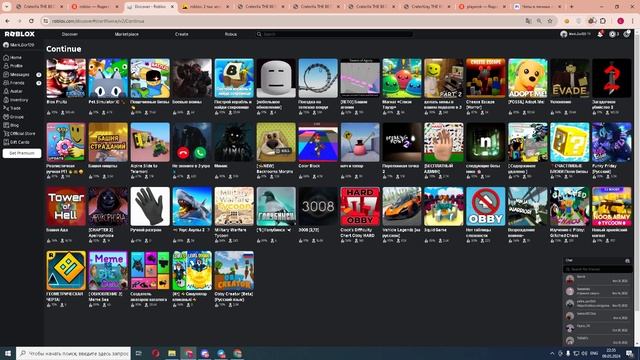The height and width of the screenshot is (360, 640).
Task: Open the settings gear in header
Action: [x=627, y=34]
